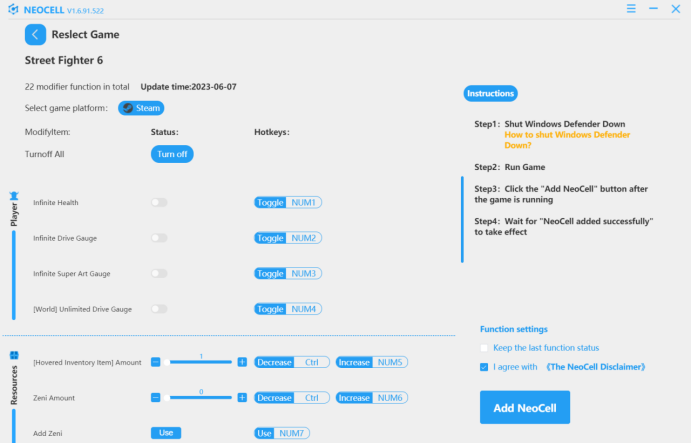Open the Instructions tab

tap(491, 94)
